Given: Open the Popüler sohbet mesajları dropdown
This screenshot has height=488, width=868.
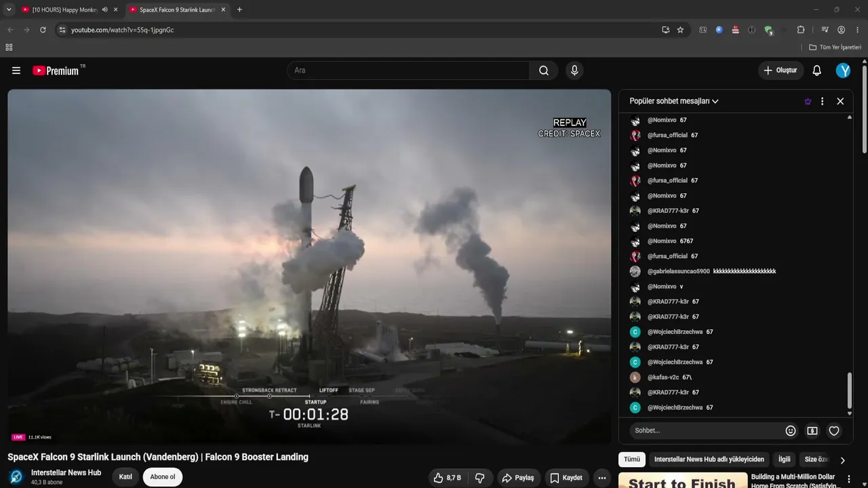Looking at the screenshot, I should click(674, 101).
